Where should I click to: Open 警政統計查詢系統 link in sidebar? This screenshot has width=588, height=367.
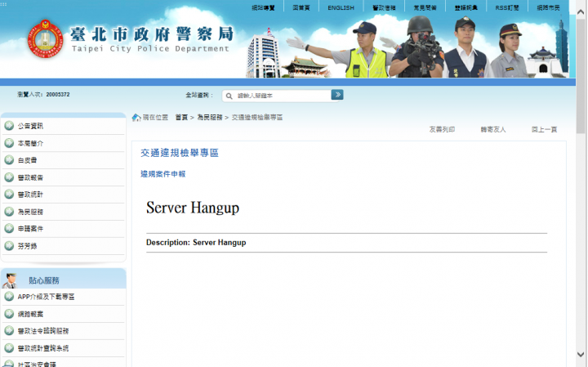coord(43,348)
